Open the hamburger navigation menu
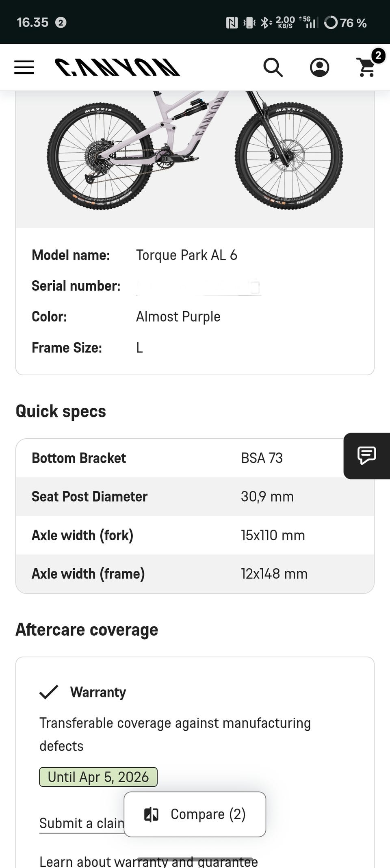Image resolution: width=390 pixels, height=868 pixels. pyautogui.click(x=24, y=67)
